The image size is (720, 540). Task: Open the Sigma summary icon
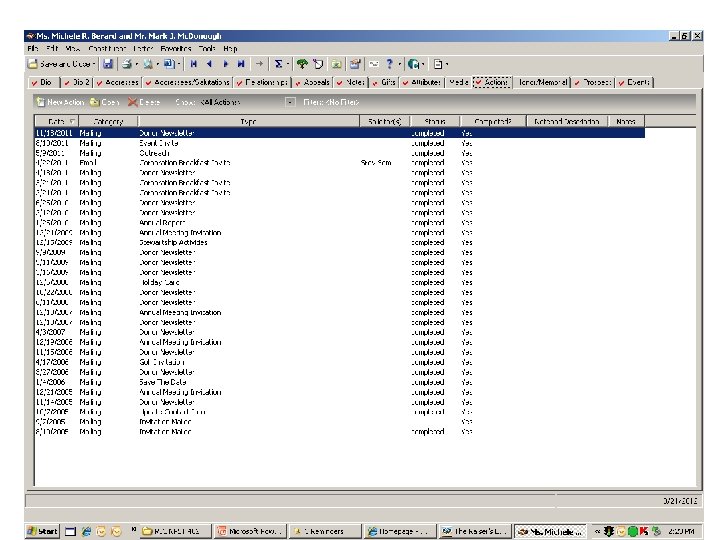tap(278, 64)
